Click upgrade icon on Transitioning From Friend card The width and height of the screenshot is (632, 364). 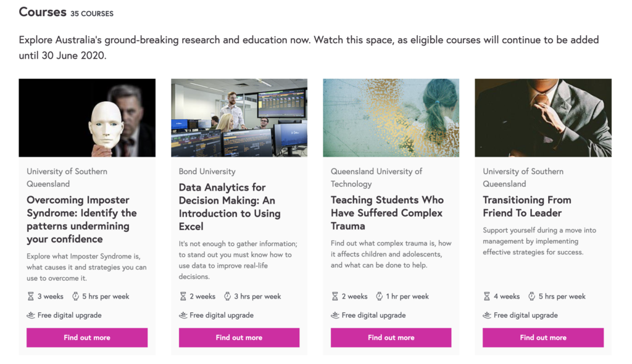[x=487, y=315]
